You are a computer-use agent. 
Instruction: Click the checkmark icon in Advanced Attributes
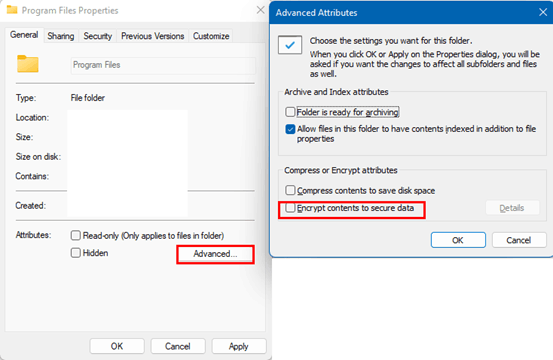(x=290, y=45)
